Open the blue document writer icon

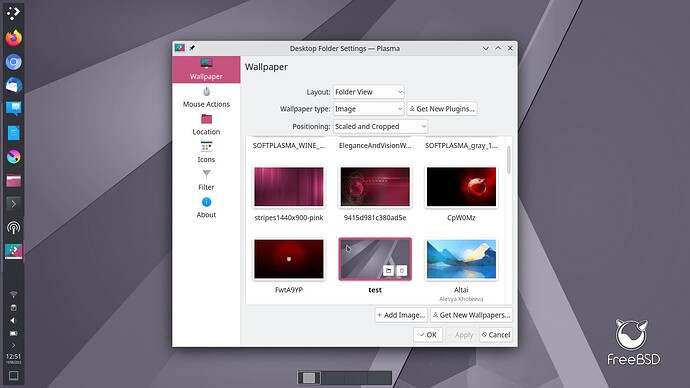pos(14,132)
